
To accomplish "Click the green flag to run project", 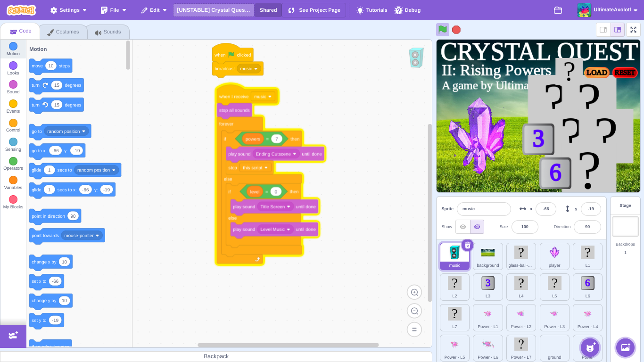I will coord(442,30).
